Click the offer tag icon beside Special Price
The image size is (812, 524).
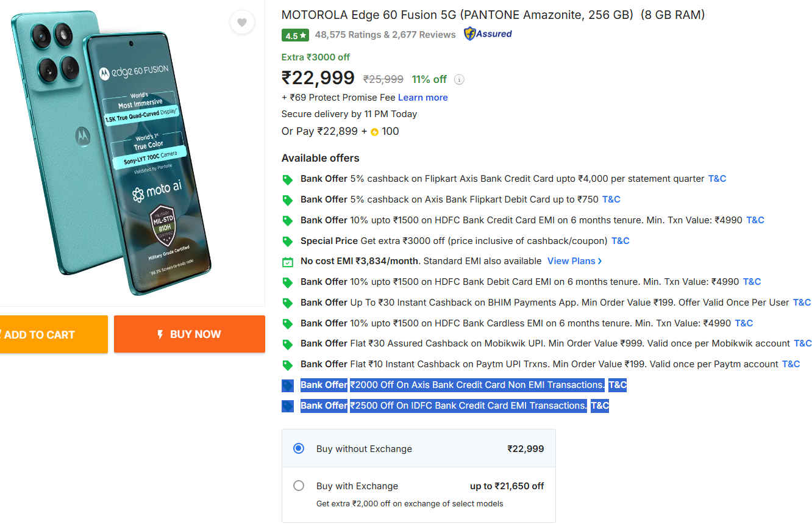pyautogui.click(x=288, y=241)
